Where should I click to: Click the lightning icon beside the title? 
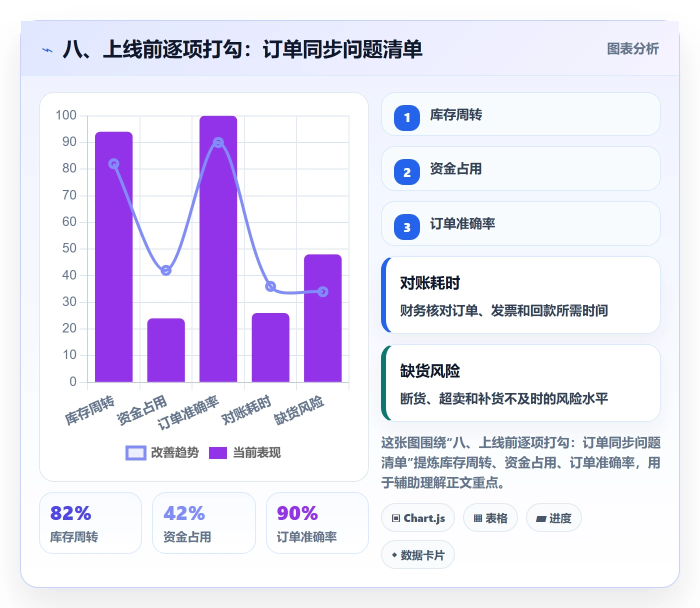coord(47,50)
